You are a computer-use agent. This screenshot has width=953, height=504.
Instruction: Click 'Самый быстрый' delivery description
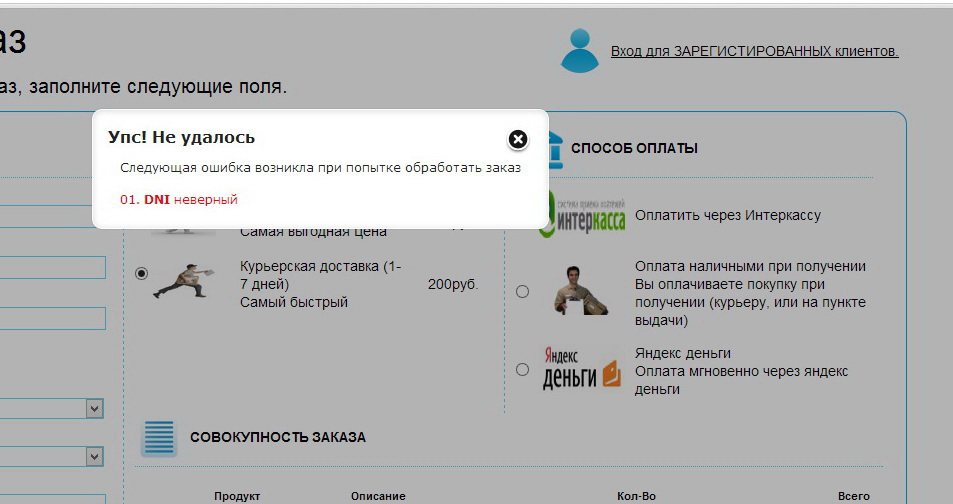[294, 302]
